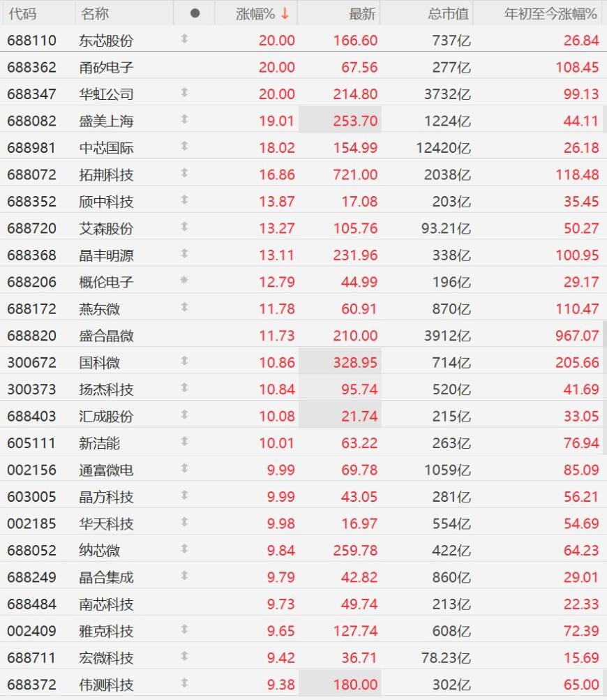
Task: Click the up-down arrow icon beside 华虹公司
Action: [x=184, y=92]
